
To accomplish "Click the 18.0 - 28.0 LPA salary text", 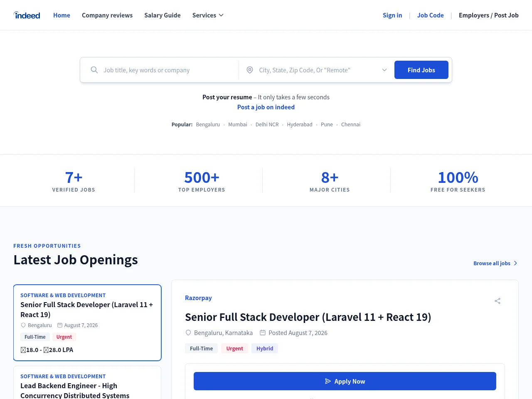I will (47, 350).
